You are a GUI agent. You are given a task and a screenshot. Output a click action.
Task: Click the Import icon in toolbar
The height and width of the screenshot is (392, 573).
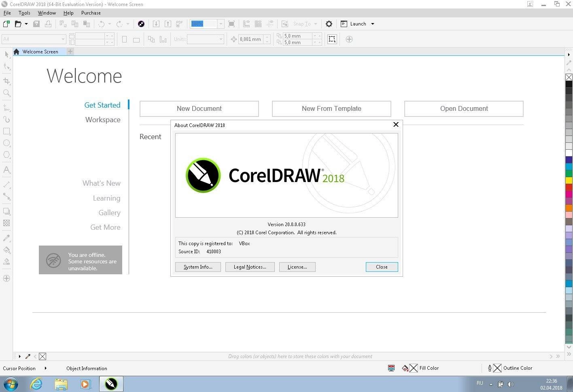point(156,24)
